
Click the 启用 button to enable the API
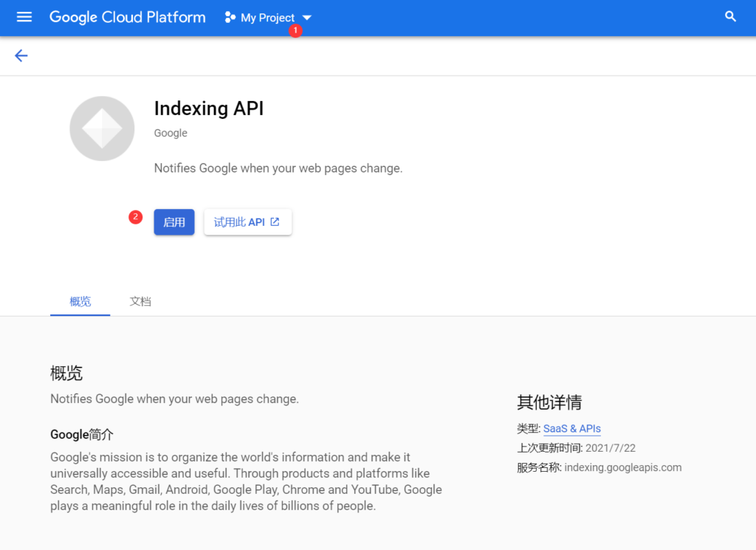[173, 221]
